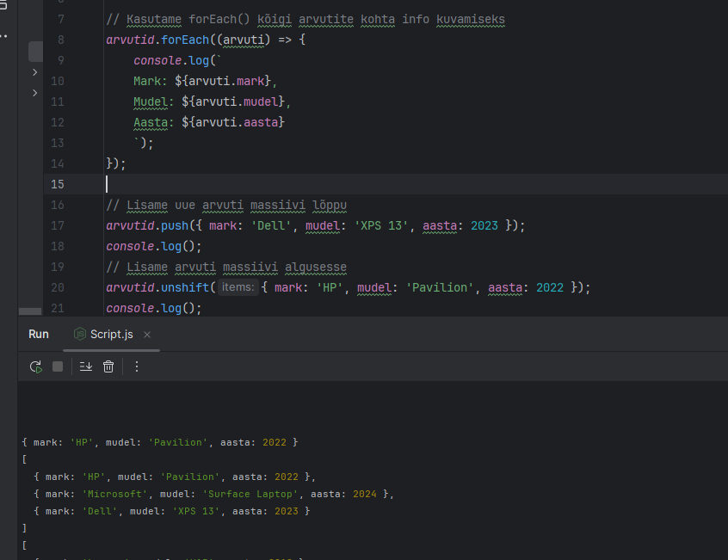Open the Run toolbar more options menu
This screenshot has width=728, height=560.
coord(136,366)
